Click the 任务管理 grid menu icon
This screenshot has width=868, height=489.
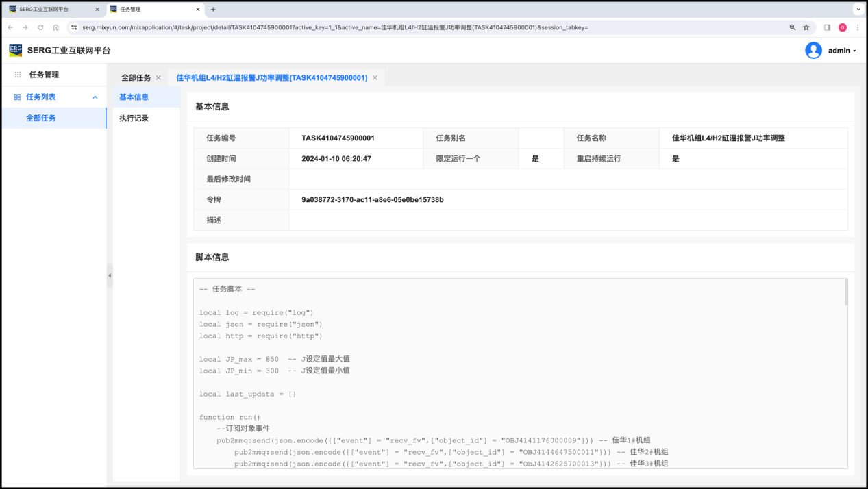[x=18, y=75]
